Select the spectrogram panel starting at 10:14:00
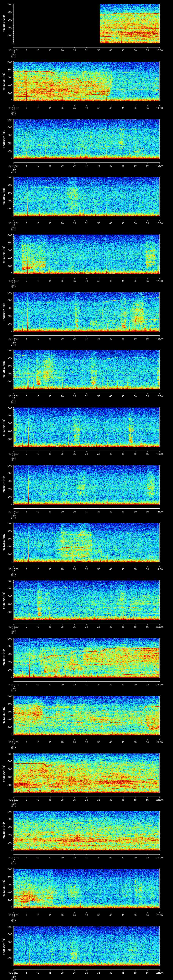173x980 pixels. point(86,312)
